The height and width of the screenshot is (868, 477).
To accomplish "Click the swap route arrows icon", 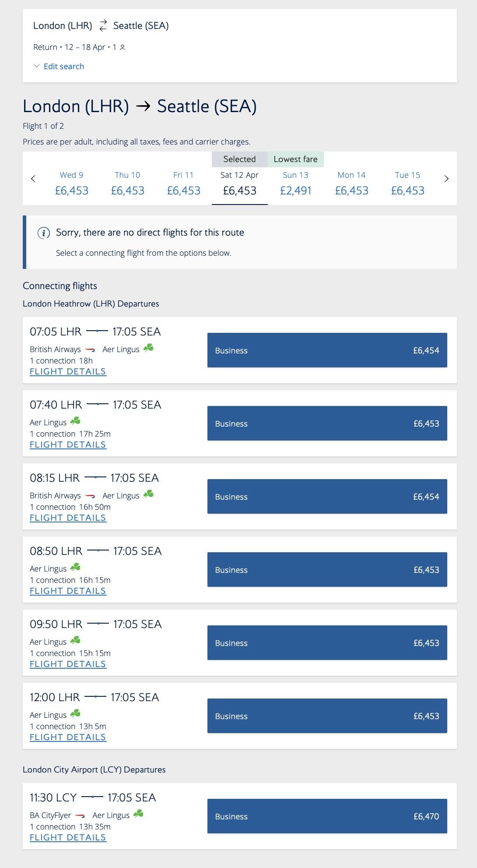I will point(103,26).
